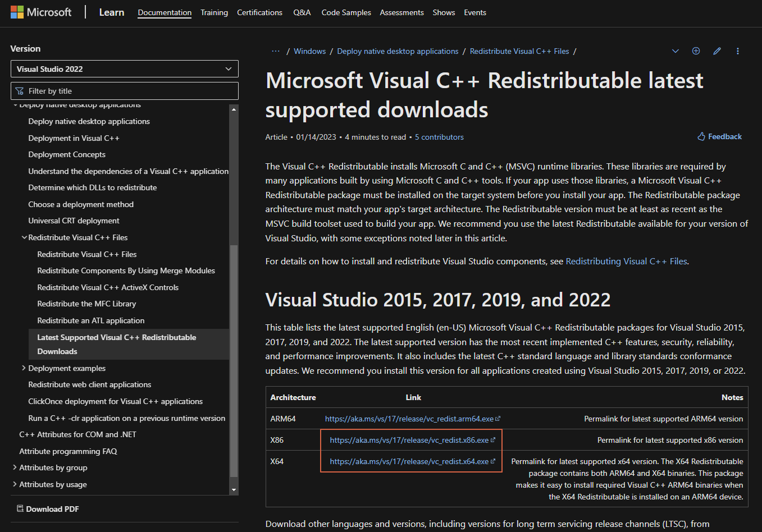
Task: Click the filter funnel icon in the sidebar
Action: 21,90
